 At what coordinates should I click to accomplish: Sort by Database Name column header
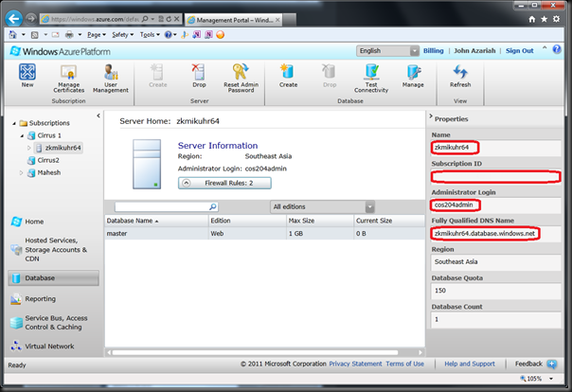(156, 221)
